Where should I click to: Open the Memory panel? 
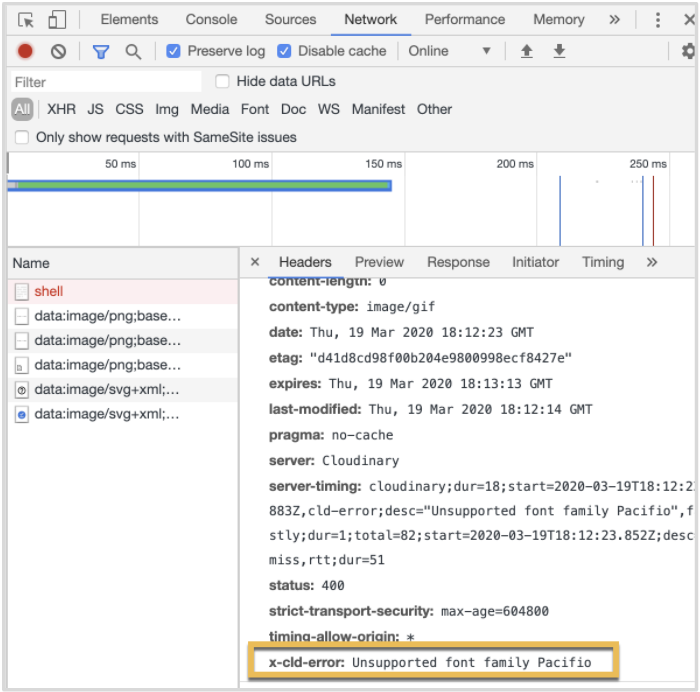(x=558, y=20)
